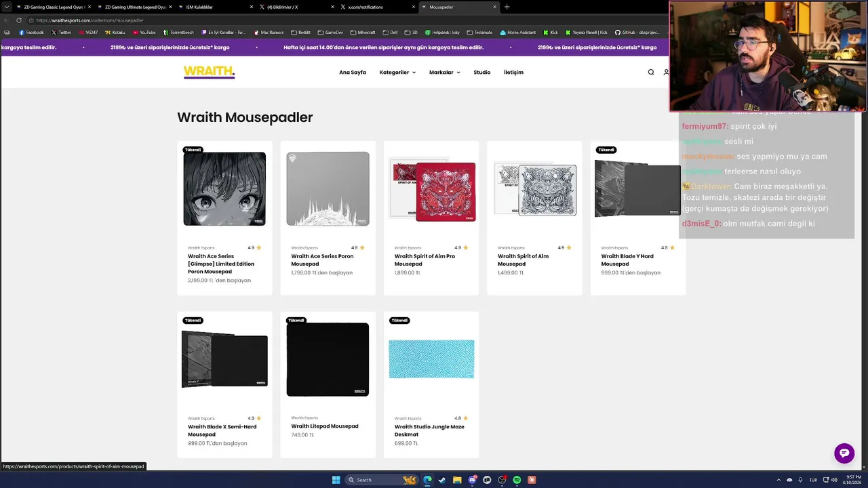868x488 pixels.
Task: Open Wraith Spirit of Aim Pro Mousepad link
Action: pos(425,260)
